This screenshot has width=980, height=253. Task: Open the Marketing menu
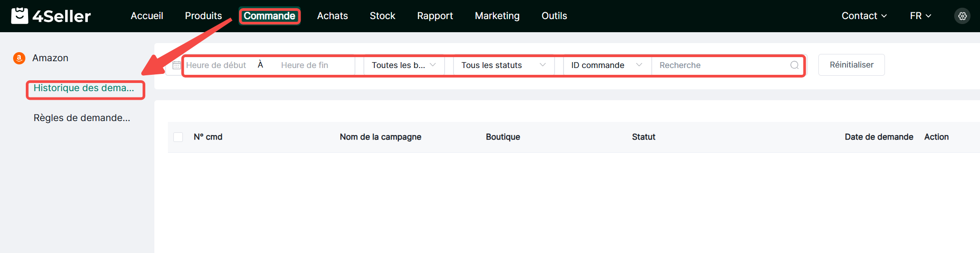[497, 16]
